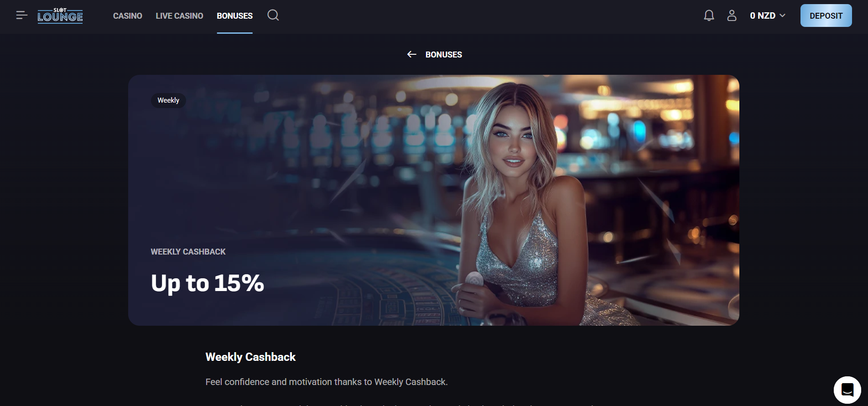Click the Weekly Cashback section heading

click(250, 357)
